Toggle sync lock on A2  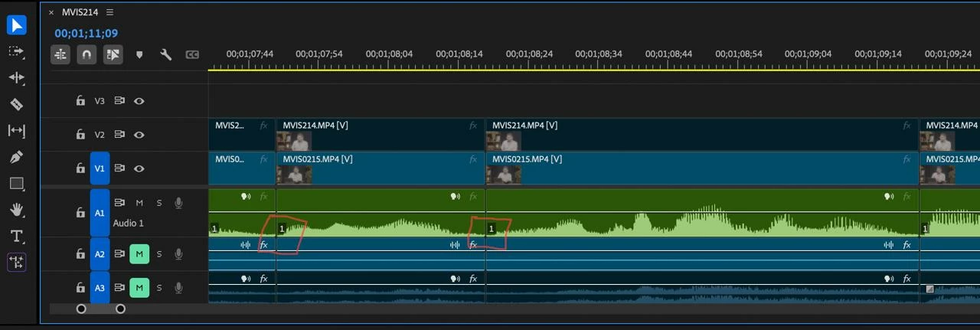click(x=119, y=253)
